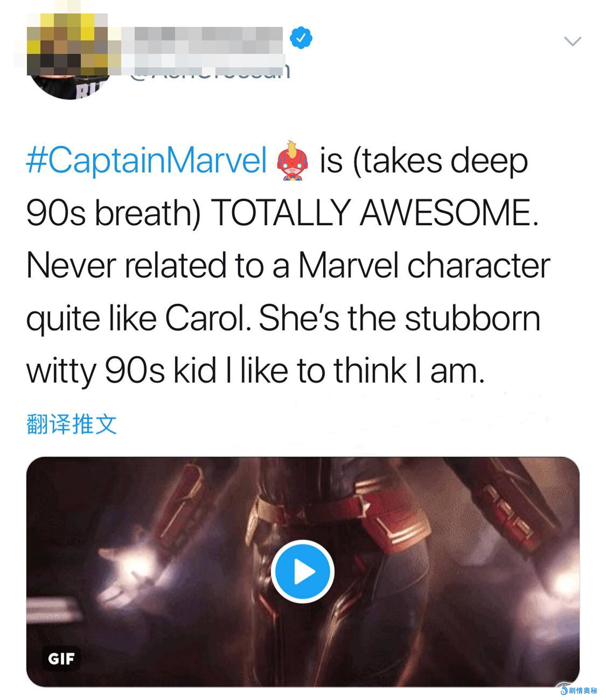Click the text "90s breath)" in tweet
Viewport: 606px width, 700px height.
coord(113,212)
